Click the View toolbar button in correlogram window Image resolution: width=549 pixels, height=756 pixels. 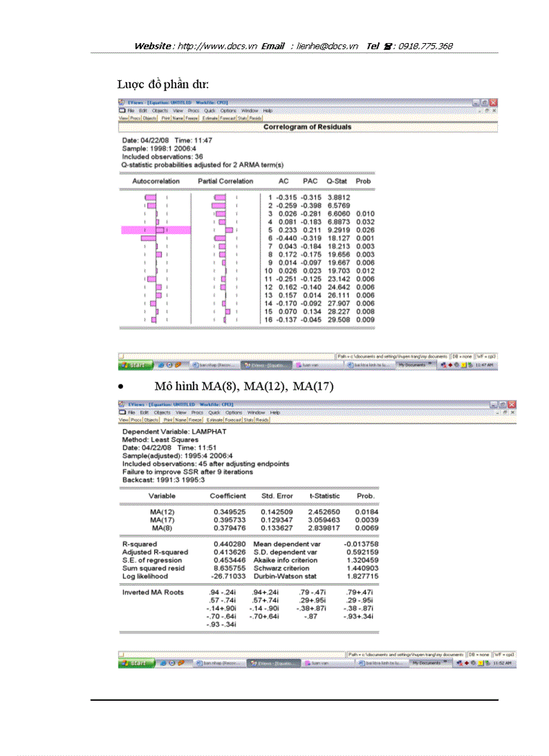(123, 118)
